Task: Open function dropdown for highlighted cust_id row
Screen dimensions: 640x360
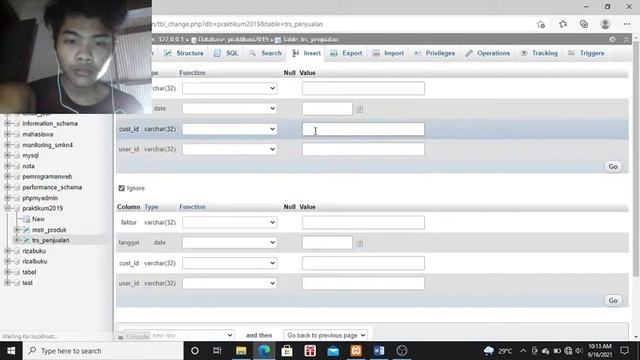Action: pyautogui.click(x=229, y=129)
